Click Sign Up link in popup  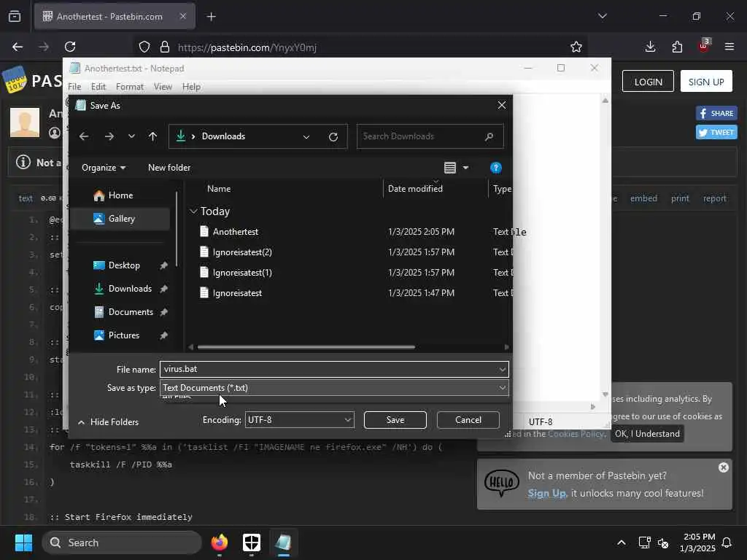point(547,494)
